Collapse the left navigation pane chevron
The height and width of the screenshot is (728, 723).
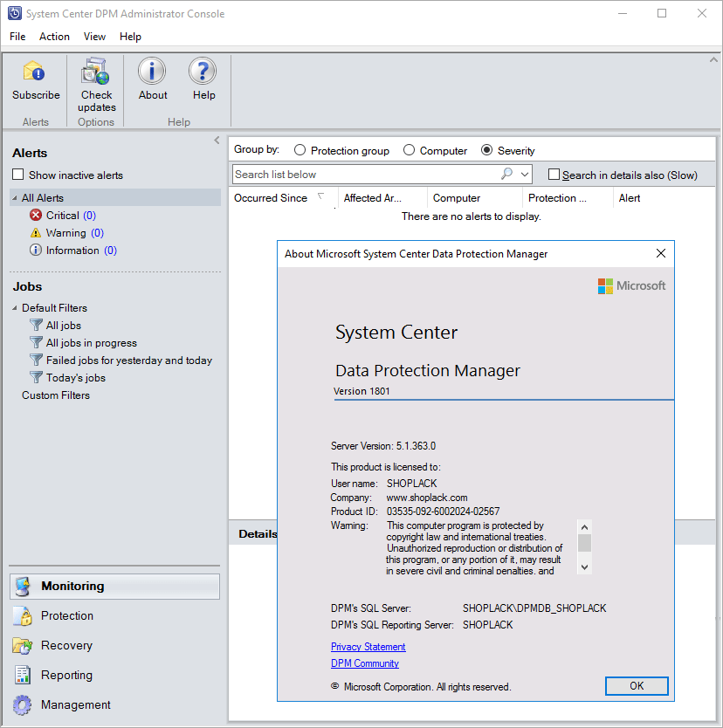[217, 141]
